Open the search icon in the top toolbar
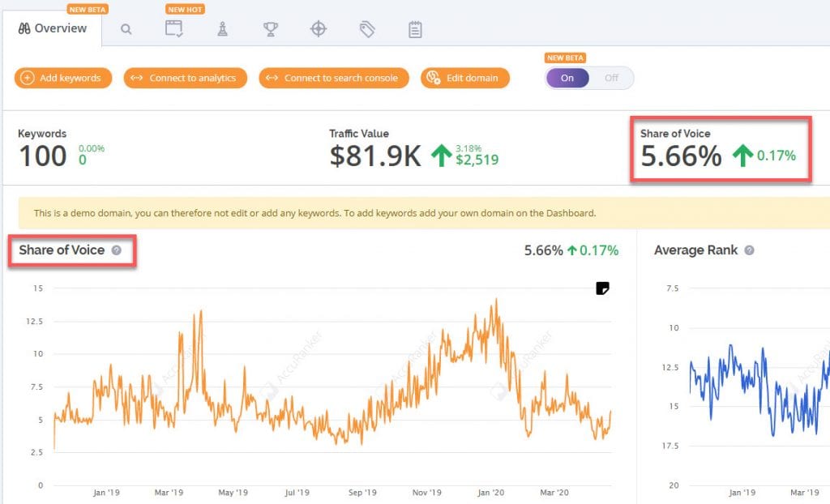 coord(126,28)
